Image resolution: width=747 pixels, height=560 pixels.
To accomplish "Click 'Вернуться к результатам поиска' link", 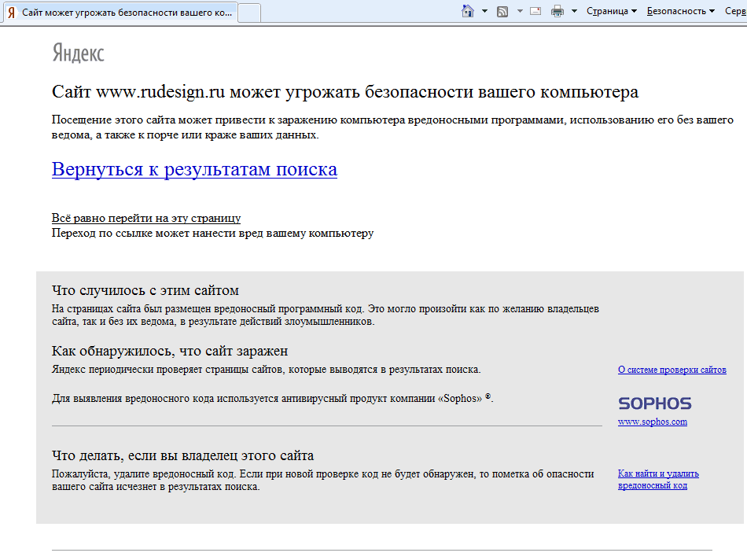I will click(x=194, y=169).
